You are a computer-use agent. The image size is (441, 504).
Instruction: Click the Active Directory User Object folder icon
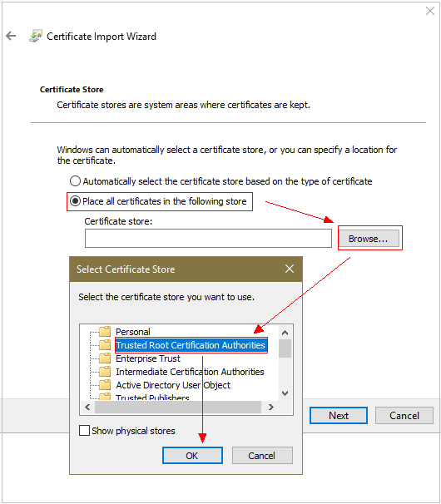105,384
